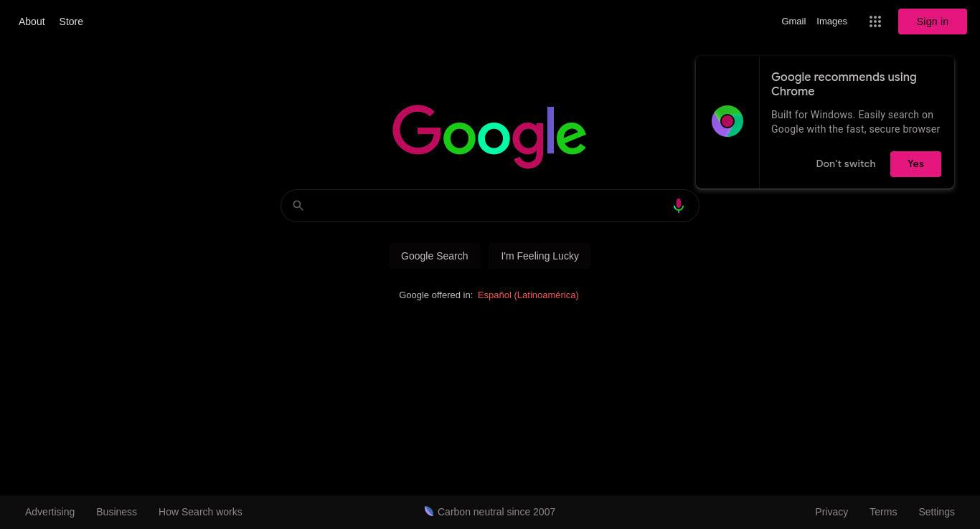Click the leaf icon beside Carbon neutral

[429, 511]
